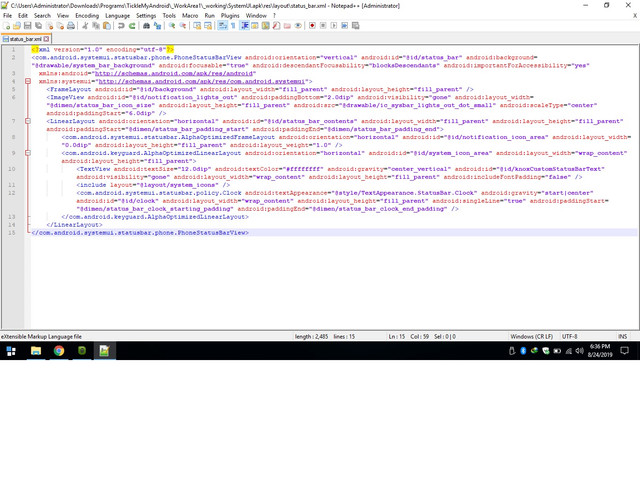Open the File menu

[x=7, y=16]
